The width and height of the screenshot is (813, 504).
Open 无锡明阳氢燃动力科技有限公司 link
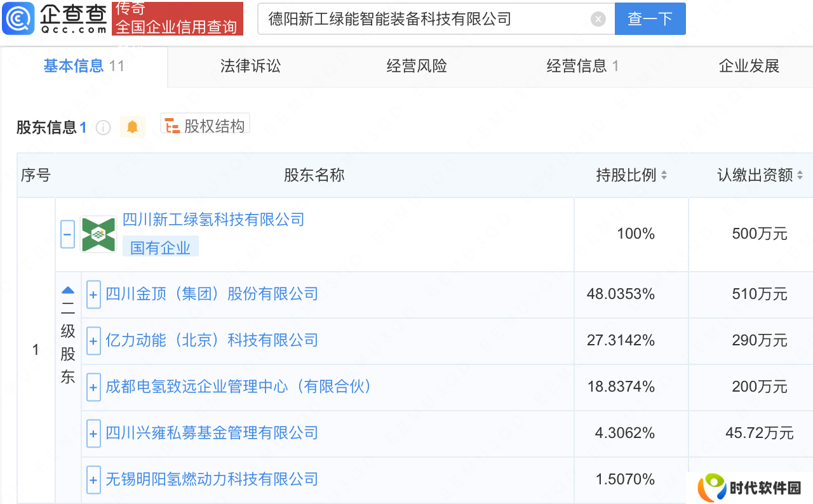point(212,479)
